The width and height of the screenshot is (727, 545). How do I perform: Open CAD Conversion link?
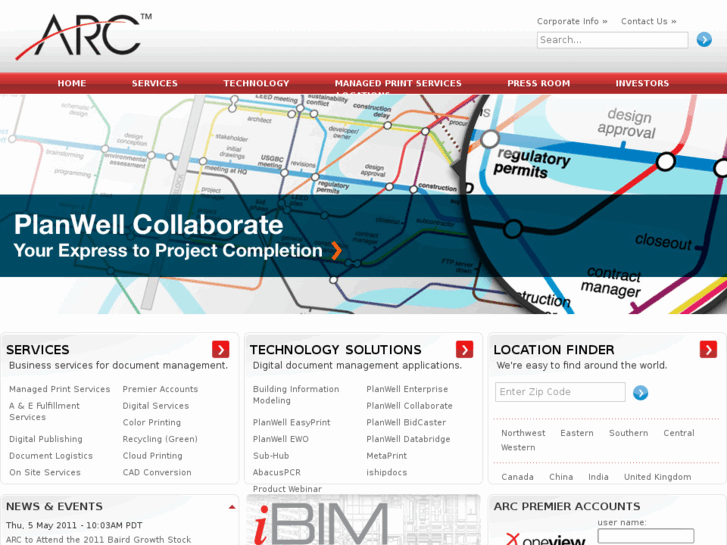click(157, 472)
